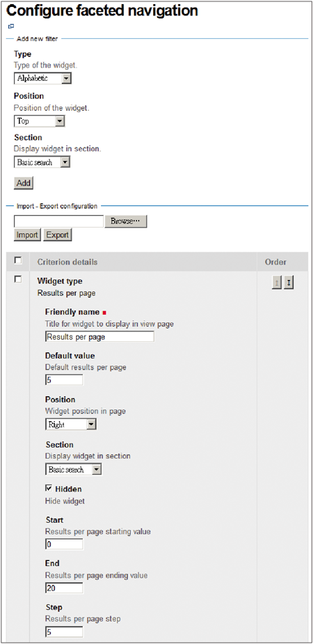Open criterion Section dropdown showing Basic search
Screen dimensions: 313x644
point(74,469)
